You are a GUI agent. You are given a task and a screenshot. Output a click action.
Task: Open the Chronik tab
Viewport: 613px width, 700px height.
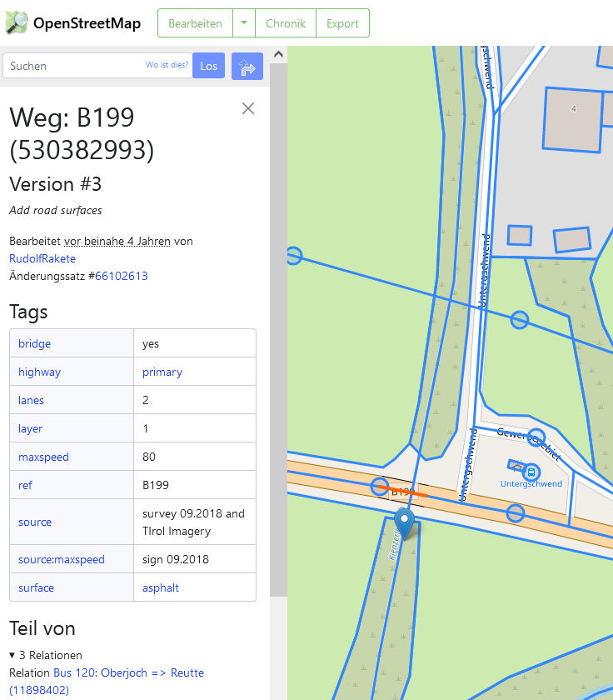[286, 23]
